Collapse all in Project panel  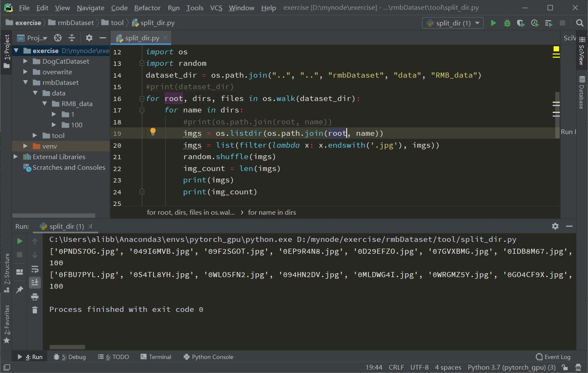coord(72,38)
